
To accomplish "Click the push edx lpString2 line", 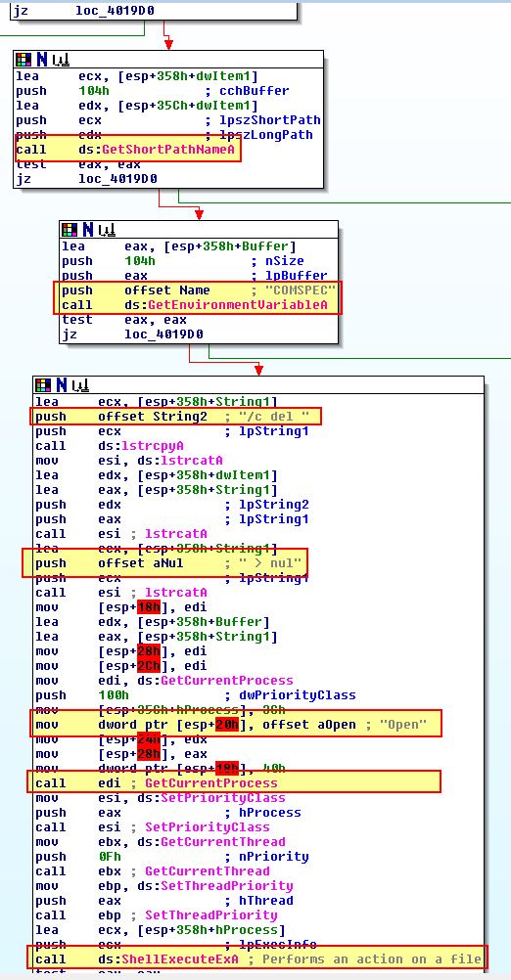I will coord(172,505).
